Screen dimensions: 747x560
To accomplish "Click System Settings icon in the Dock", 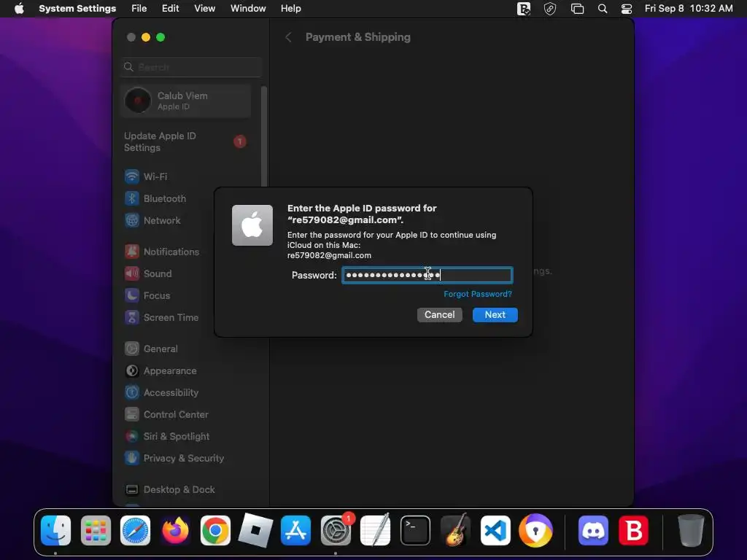I will click(x=336, y=531).
